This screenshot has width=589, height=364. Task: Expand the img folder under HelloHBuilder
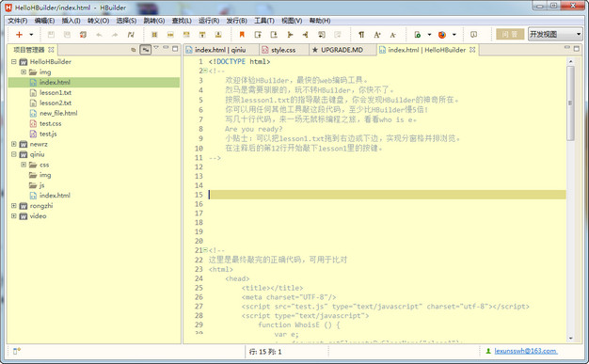[x=24, y=71]
